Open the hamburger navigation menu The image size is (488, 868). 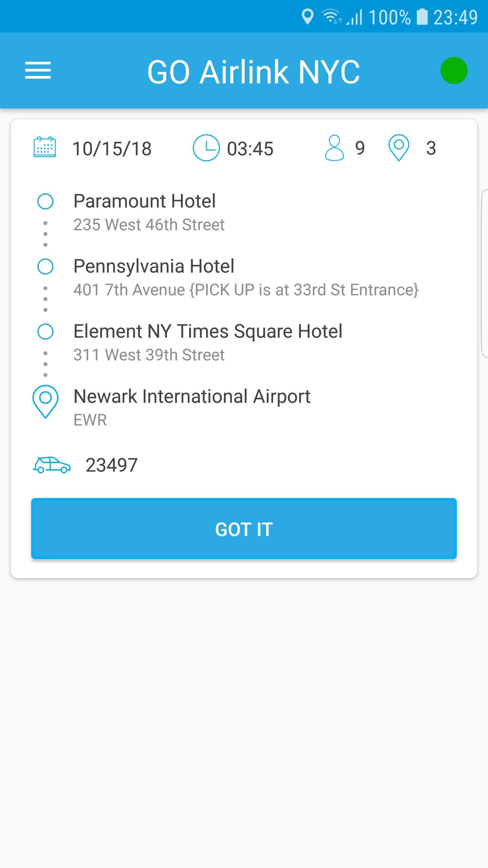point(38,71)
